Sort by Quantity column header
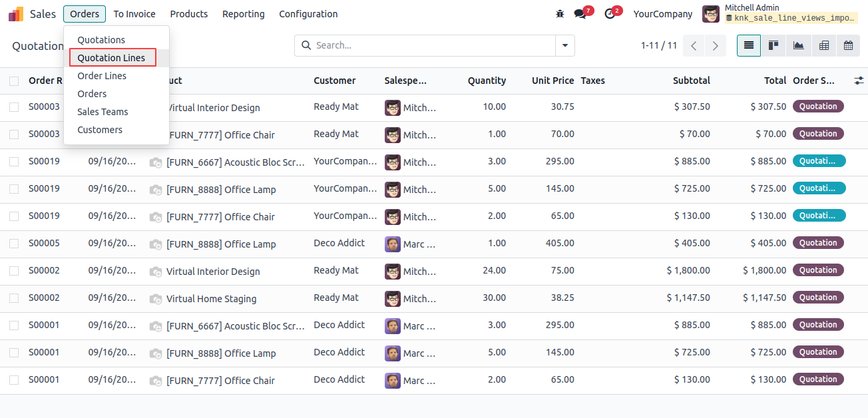Screen dimensions: 868x418 coord(487,81)
